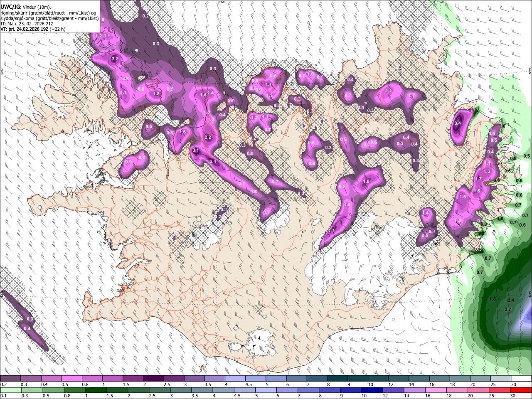Pick the bright red rain swatch at 30
This screenshot has height=399, width=532.
520,390
